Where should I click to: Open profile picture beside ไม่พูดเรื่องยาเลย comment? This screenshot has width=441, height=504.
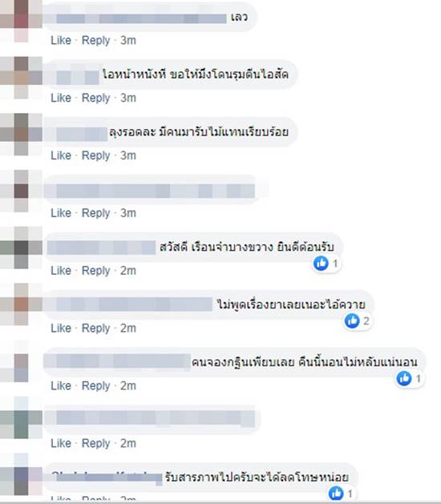click(21, 304)
